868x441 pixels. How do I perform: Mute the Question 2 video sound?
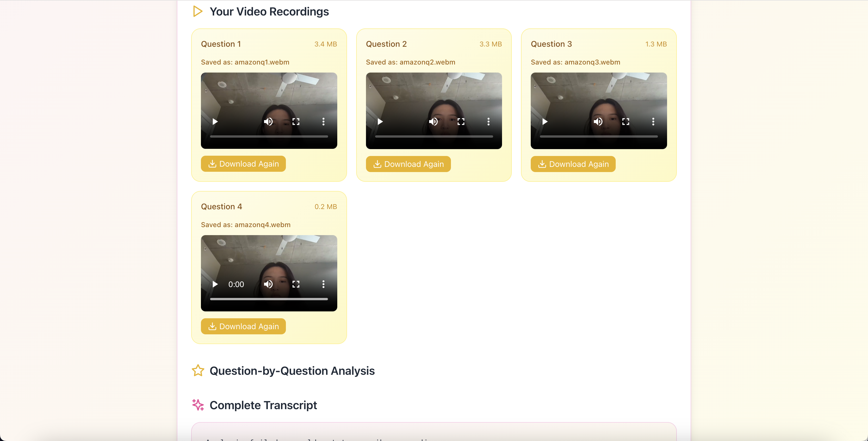click(x=433, y=122)
